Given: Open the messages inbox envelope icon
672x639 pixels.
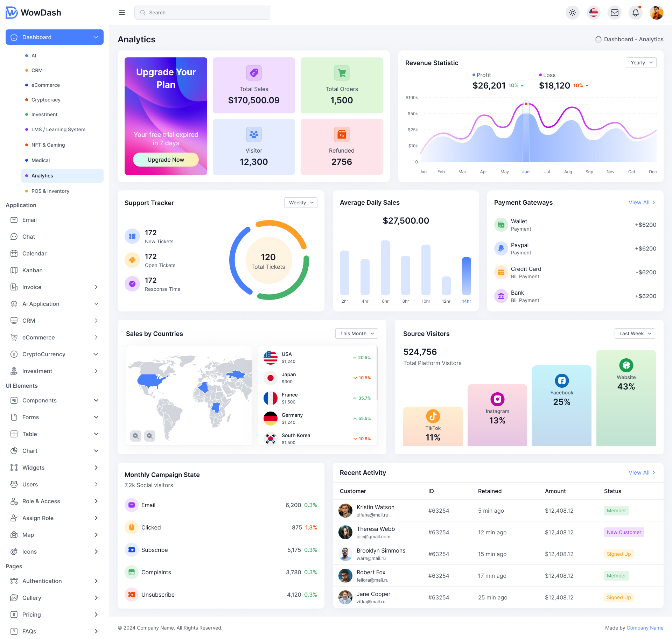Looking at the screenshot, I should coord(615,12).
